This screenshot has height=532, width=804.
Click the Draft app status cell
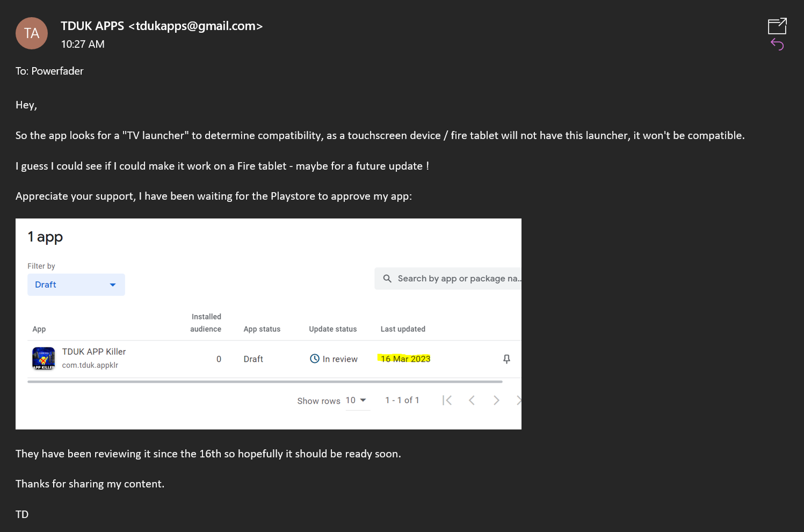[x=253, y=359]
